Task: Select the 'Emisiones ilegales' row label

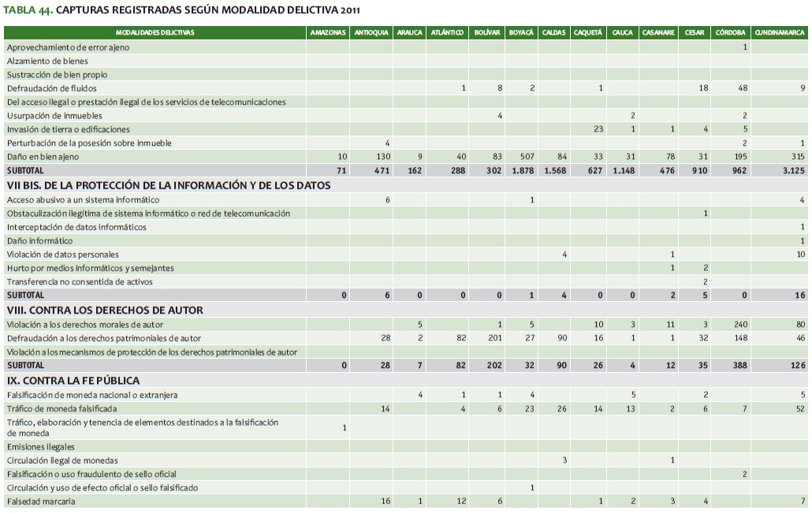Action: tap(41, 446)
